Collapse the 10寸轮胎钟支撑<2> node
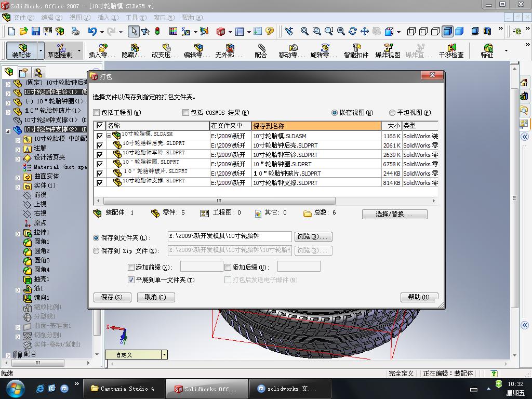Viewport: 532px width, 399px height. tap(8, 130)
